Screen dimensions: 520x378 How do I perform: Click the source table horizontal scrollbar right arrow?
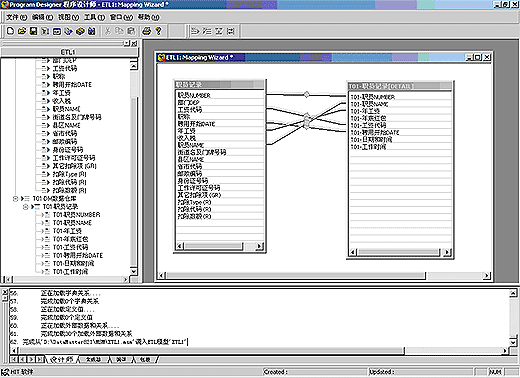[259, 246]
